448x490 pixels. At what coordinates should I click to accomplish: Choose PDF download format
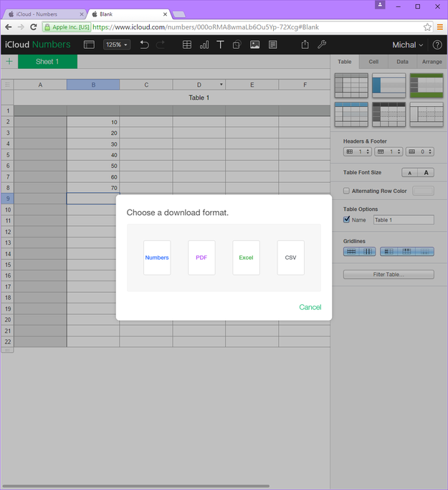(x=201, y=258)
